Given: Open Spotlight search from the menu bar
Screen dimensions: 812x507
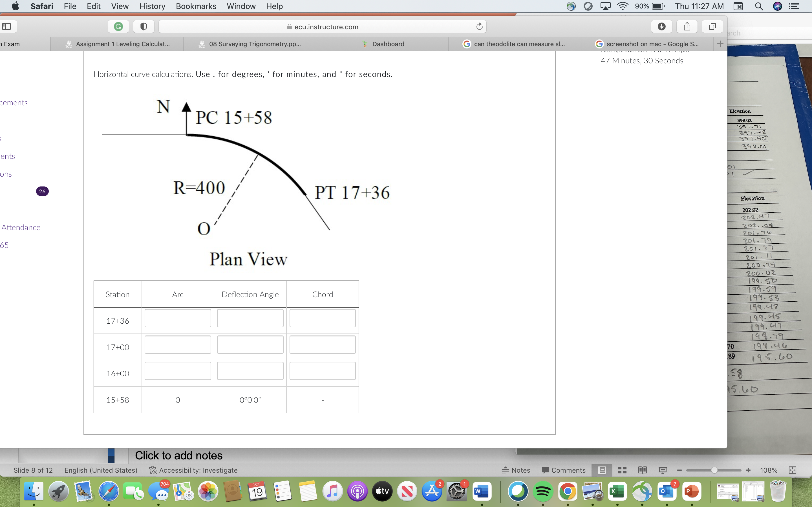Looking at the screenshot, I should pyautogui.click(x=759, y=6).
